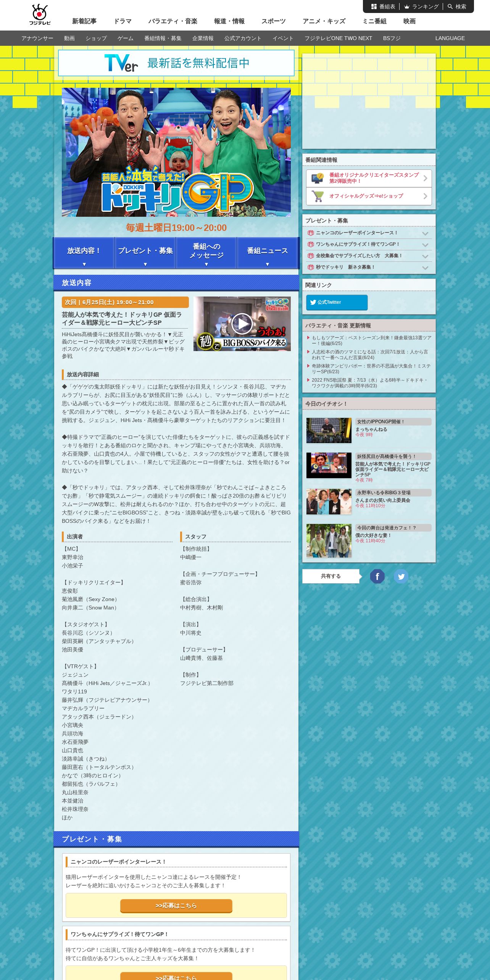Open official goods shopping cart icon
The height and width of the screenshot is (980, 490).
318,196
